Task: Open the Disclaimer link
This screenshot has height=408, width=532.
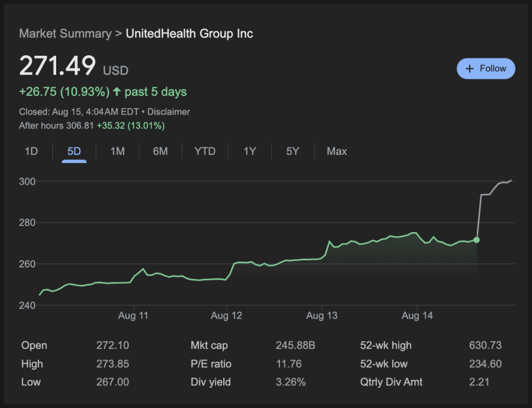Action: point(169,112)
